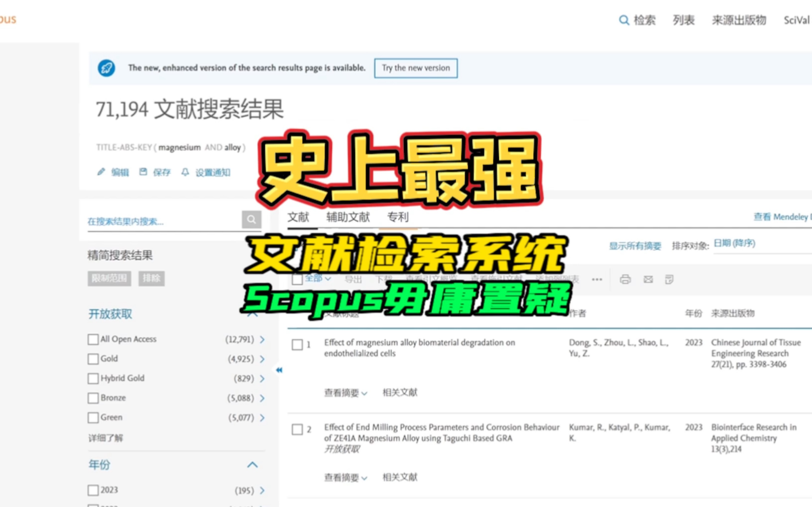
Task: Click the save icon next to 保存
Action: (143, 172)
